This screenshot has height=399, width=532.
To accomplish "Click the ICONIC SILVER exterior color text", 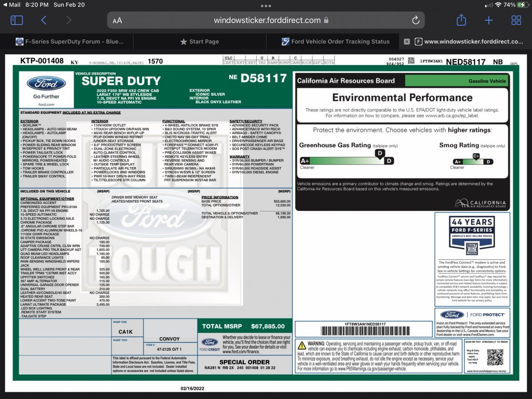I will click(x=211, y=94).
